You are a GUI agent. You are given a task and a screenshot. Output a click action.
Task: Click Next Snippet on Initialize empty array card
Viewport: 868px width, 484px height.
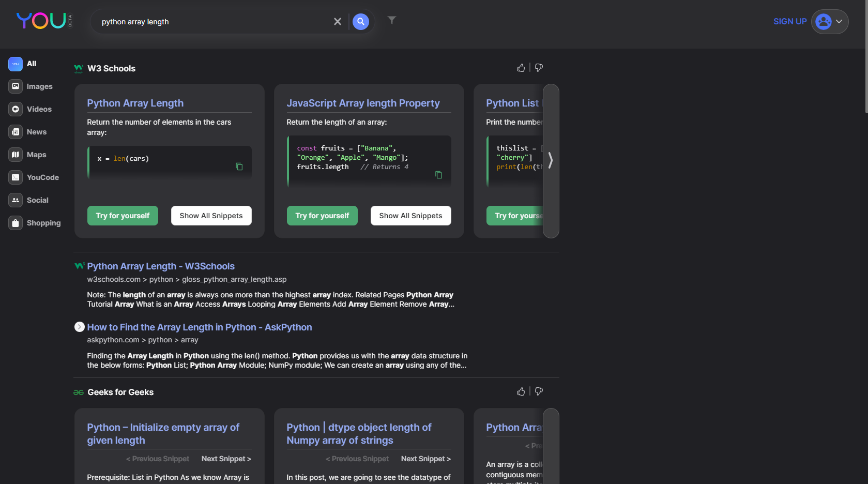226,459
